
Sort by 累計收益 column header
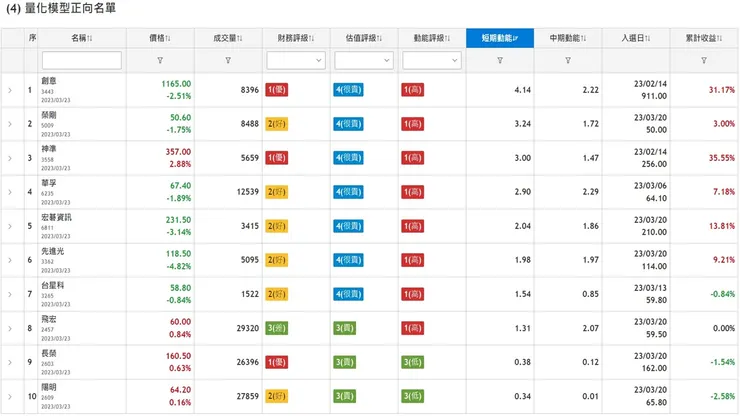click(704, 38)
